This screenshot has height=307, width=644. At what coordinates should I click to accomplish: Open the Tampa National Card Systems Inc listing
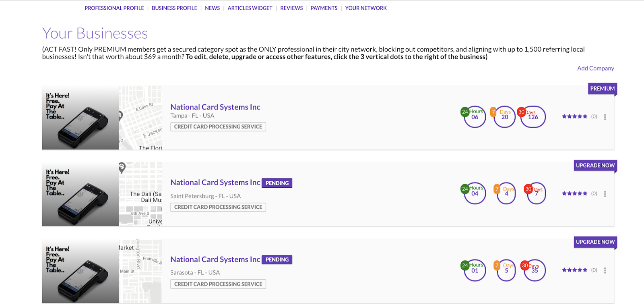tap(215, 107)
